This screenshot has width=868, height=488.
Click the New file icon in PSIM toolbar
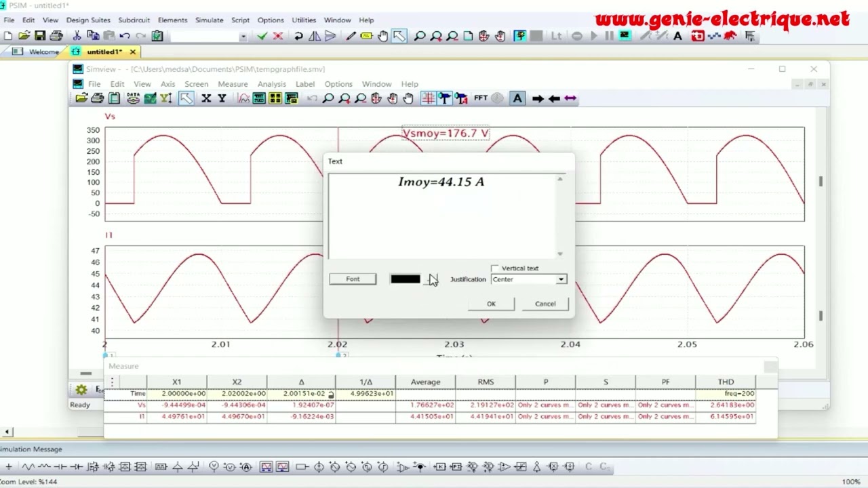7,36
